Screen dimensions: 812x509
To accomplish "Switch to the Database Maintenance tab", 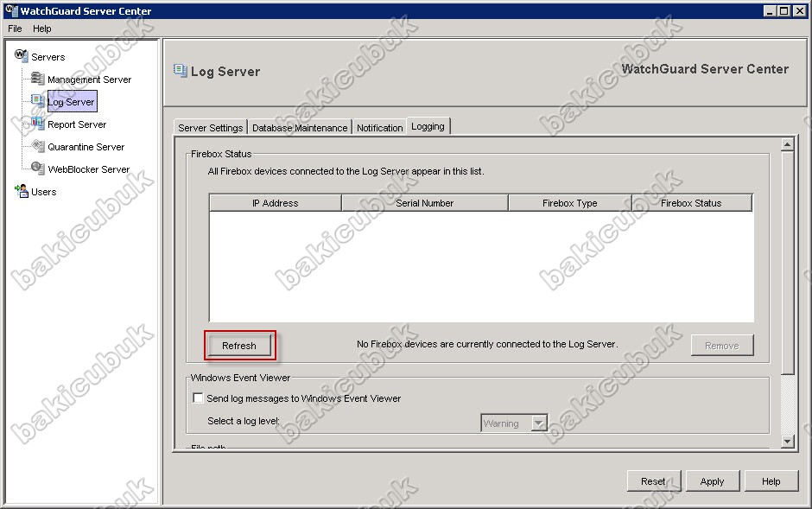I will click(300, 127).
